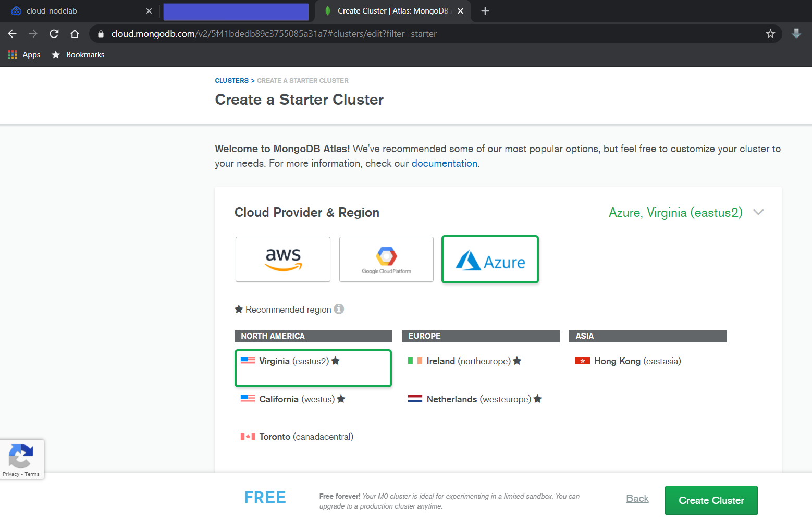Close the cloud-nodelab tab
Screen dimensions: 812x519
point(149,11)
